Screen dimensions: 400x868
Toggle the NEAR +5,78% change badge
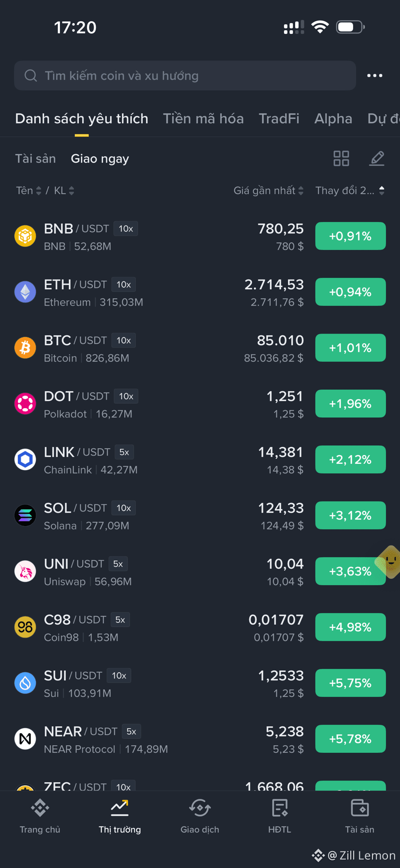point(350,739)
